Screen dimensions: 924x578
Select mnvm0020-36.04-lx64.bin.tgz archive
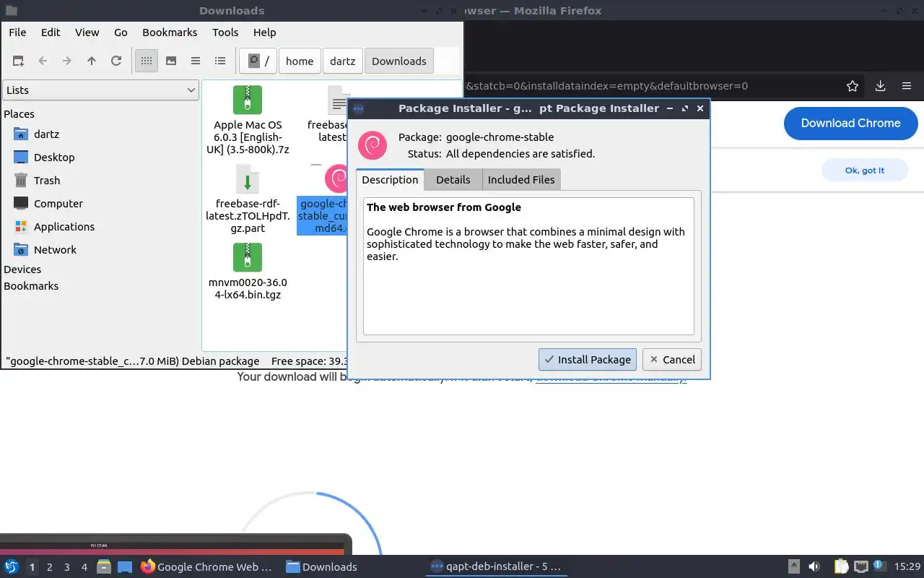point(248,272)
